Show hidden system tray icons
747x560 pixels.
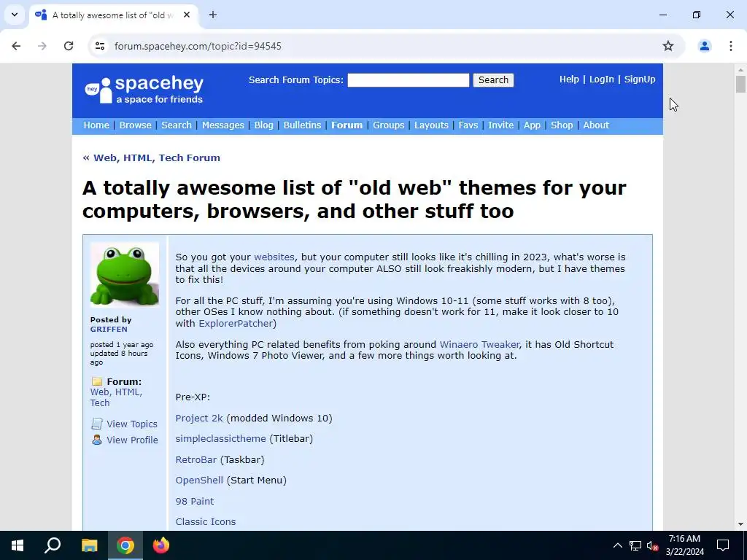point(617,545)
